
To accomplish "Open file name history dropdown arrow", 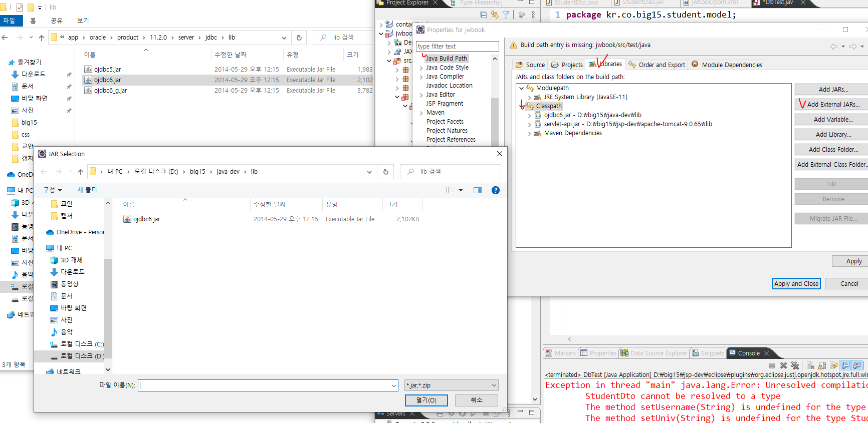I will click(x=394, y=385).
